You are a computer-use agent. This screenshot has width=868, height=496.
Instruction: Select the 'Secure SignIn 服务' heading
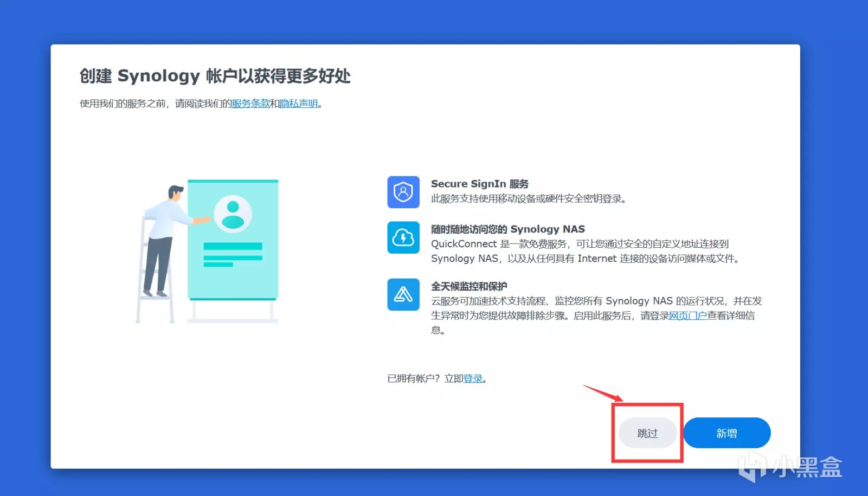click(x=480, y=184)
